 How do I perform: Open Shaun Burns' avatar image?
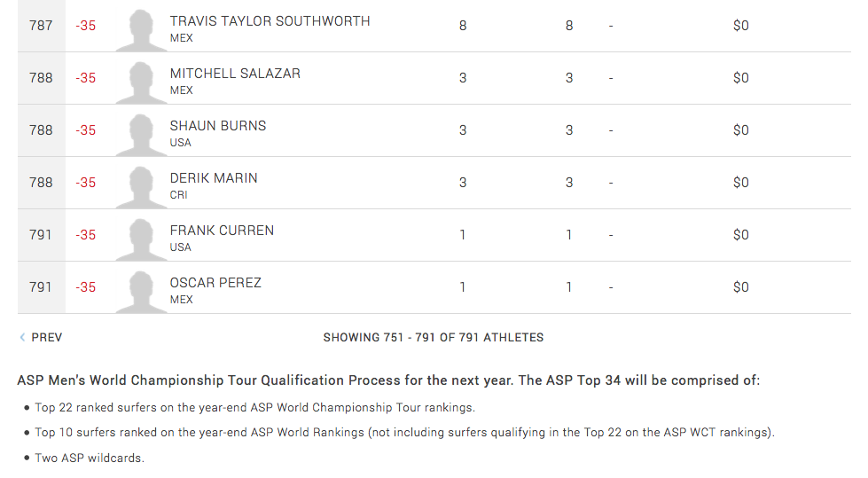(142, 131)
